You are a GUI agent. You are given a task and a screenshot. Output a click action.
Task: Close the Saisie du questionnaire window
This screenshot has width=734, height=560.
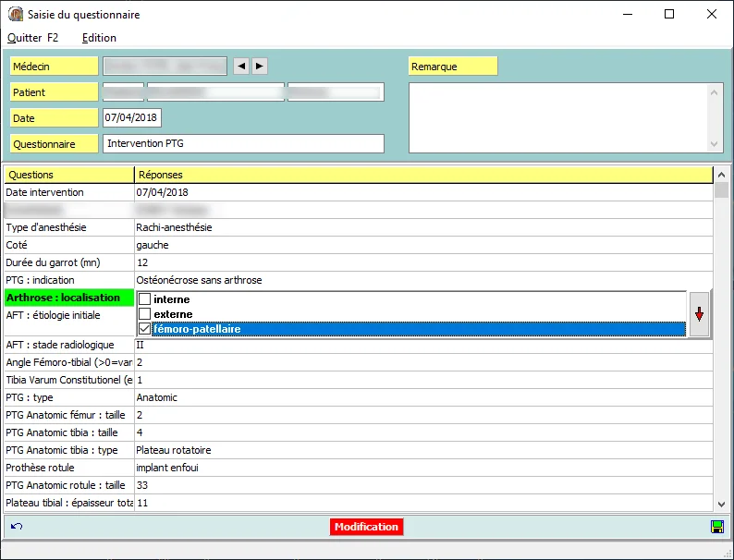point(712,14)
